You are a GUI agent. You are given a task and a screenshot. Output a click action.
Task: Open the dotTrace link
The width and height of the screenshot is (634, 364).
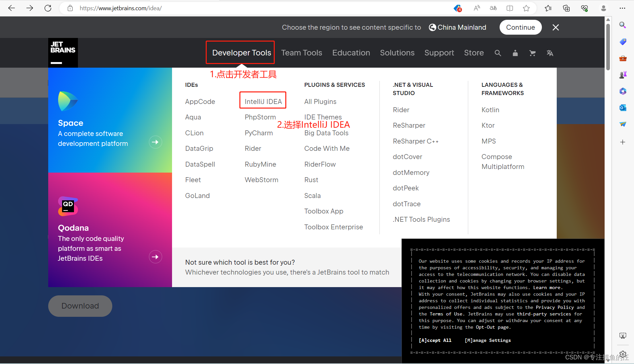[x=406, y=204]
